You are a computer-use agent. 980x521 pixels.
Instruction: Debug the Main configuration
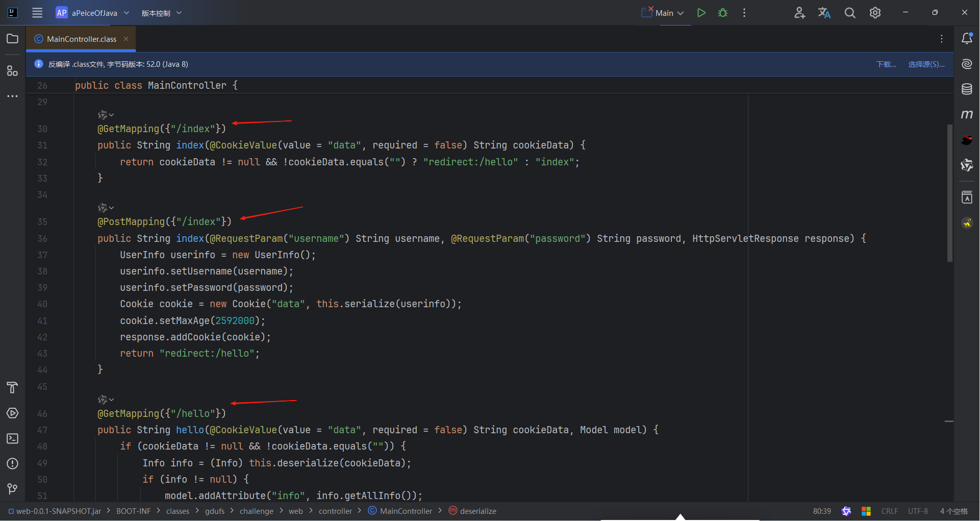click(x=723, y=13)
